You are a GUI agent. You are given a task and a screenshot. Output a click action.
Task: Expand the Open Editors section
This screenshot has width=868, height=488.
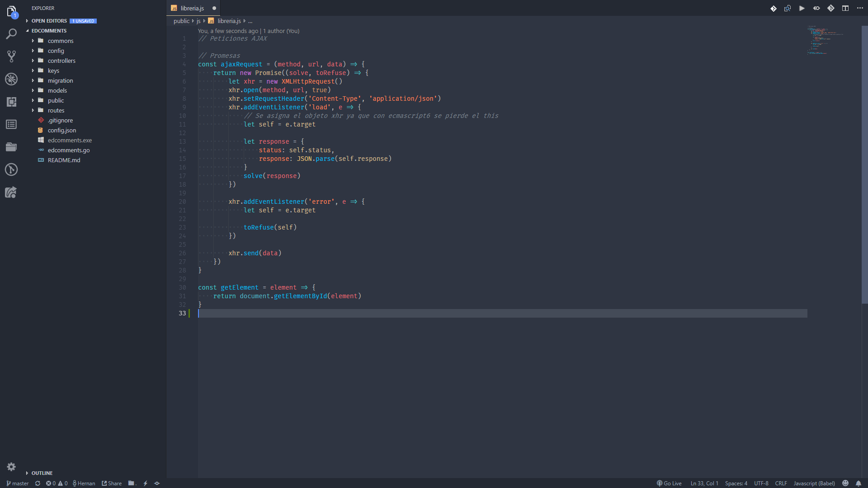(49, 21)
